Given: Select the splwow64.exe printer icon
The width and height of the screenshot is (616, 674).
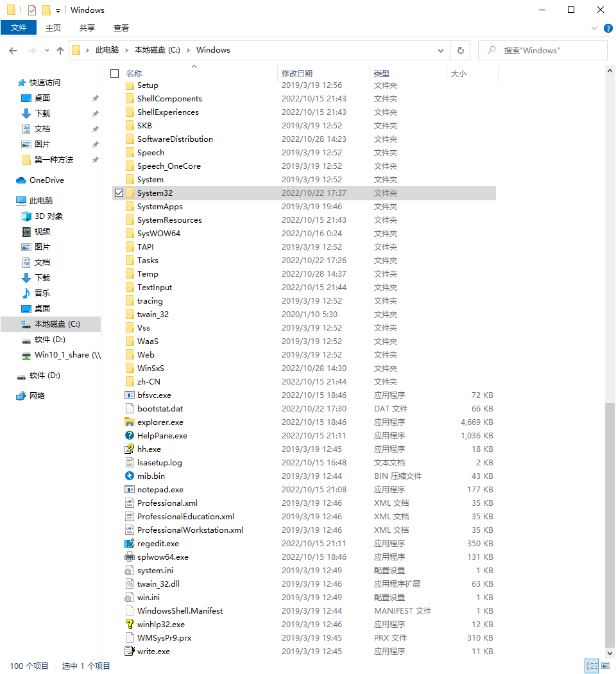Looking at the screenshot, I should (x=130, y=557).
